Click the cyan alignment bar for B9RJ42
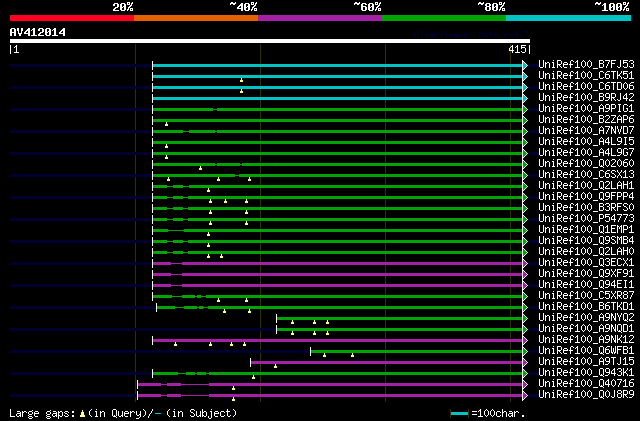Screen dimensions: 640x421 tap(338, 98)
